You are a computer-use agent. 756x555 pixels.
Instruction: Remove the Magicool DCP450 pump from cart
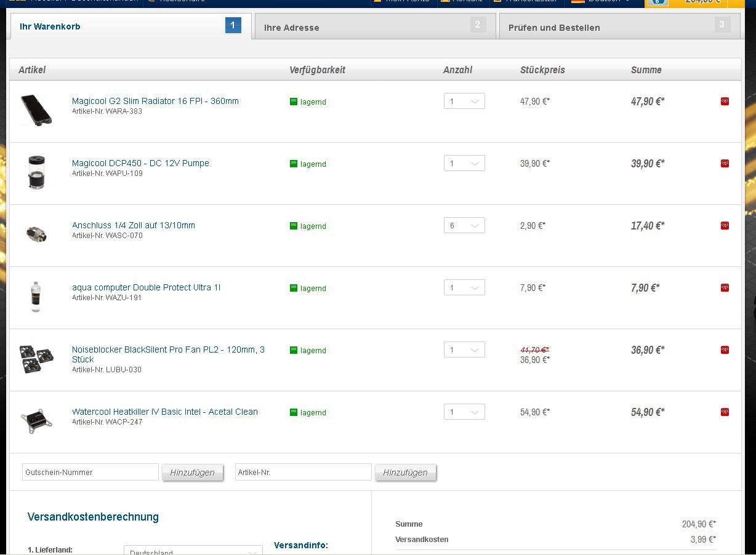(725, 164)
